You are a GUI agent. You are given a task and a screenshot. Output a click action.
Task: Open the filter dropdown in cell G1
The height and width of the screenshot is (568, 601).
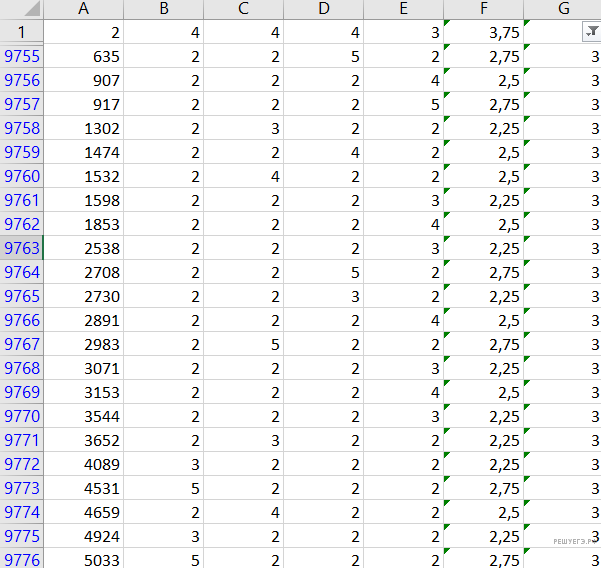pyautogui.click(x=590, y=32)
